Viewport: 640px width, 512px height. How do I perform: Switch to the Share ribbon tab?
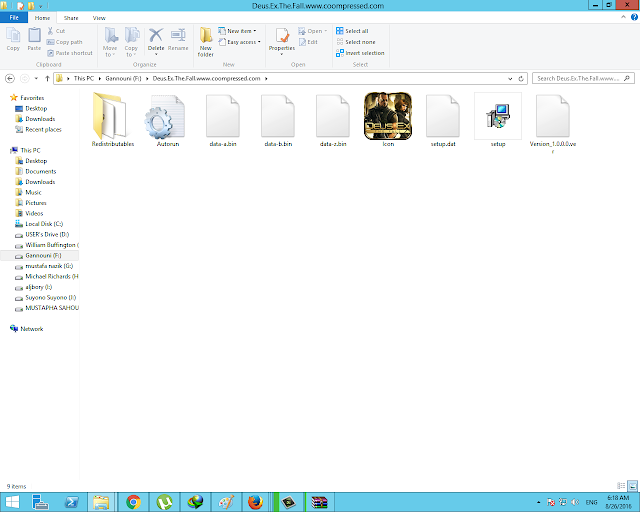pos(71,18)
